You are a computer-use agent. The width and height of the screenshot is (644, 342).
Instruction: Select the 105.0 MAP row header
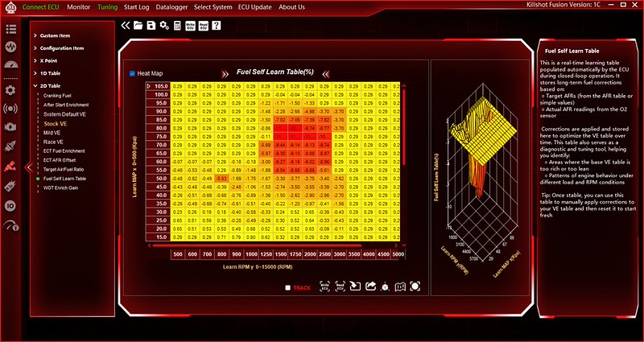(x=158, y=86)
